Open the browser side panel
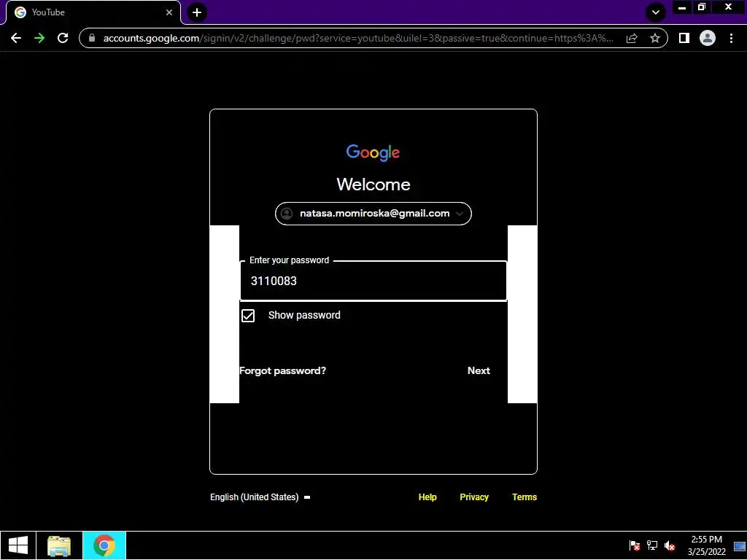Screen dimensions: 747x560 [684, 38]
